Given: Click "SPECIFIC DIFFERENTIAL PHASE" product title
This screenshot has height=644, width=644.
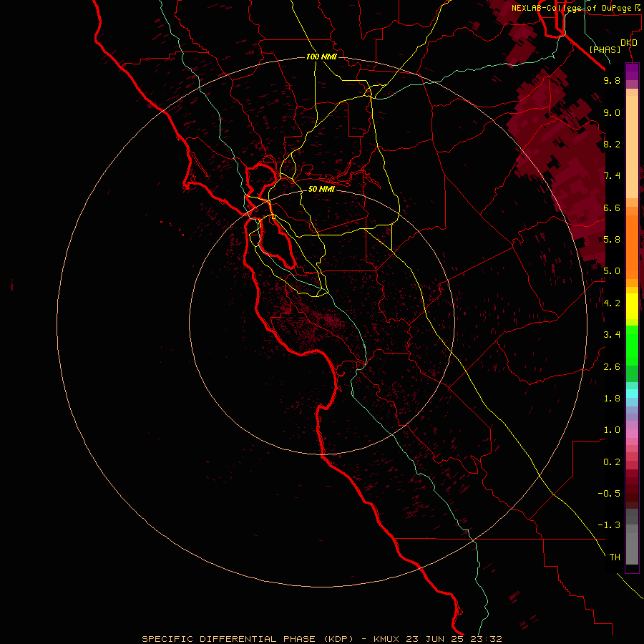Looking at the screenshot, I should [228, 639].
